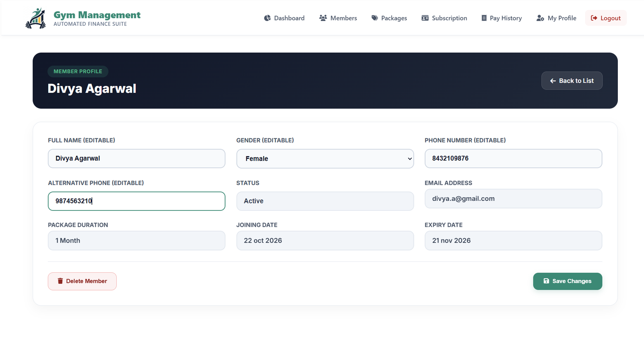Click the Email Address field
644x358 pixels.
(x=514, y=199)
